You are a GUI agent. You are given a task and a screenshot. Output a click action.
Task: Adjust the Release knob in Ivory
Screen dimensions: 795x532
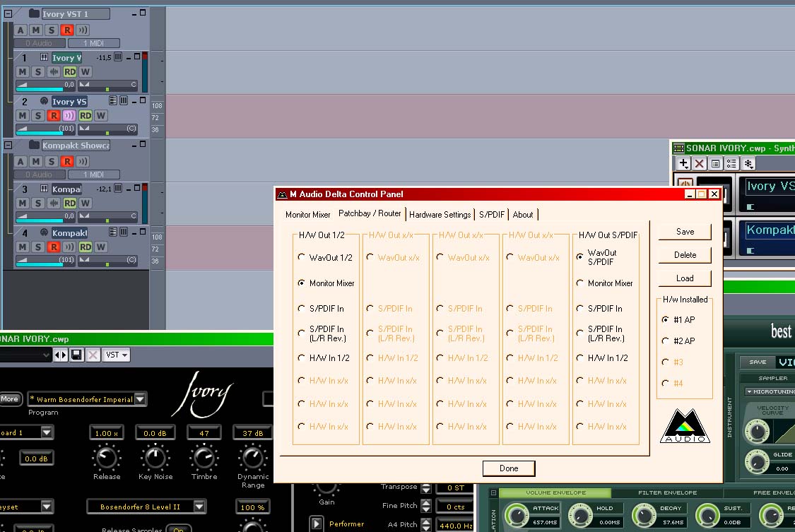point(107,458)
